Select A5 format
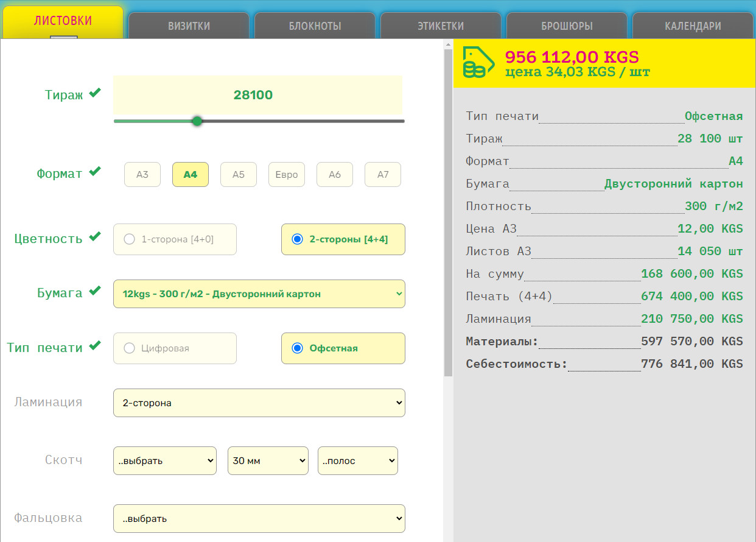 pos(239,175)
